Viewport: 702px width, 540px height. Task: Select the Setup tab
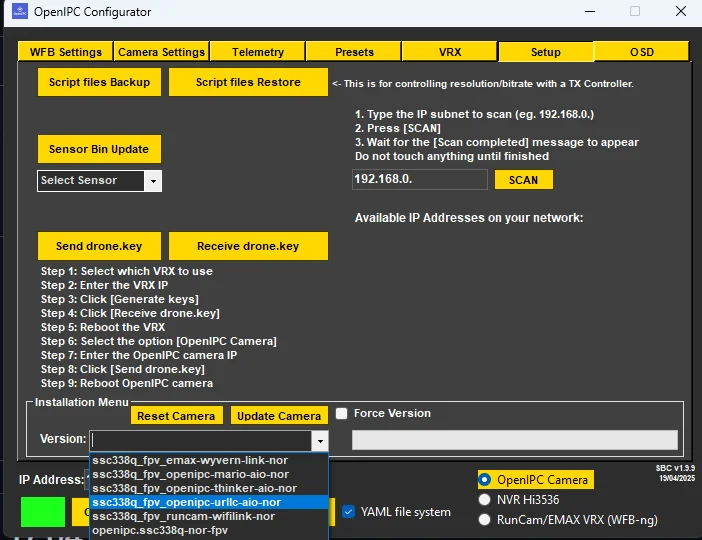[x=546, y=52]
